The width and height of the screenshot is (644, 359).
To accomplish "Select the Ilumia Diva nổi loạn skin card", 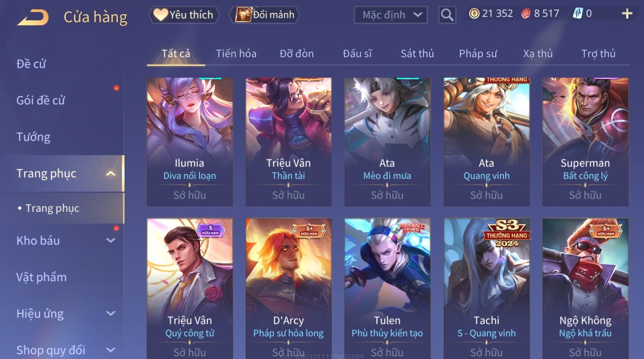I will (x=190, y=142).
